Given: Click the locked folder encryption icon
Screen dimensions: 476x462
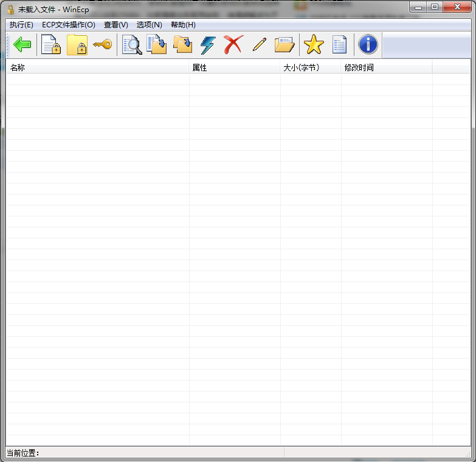Looking at the screenshot, I should click(77, 45).
